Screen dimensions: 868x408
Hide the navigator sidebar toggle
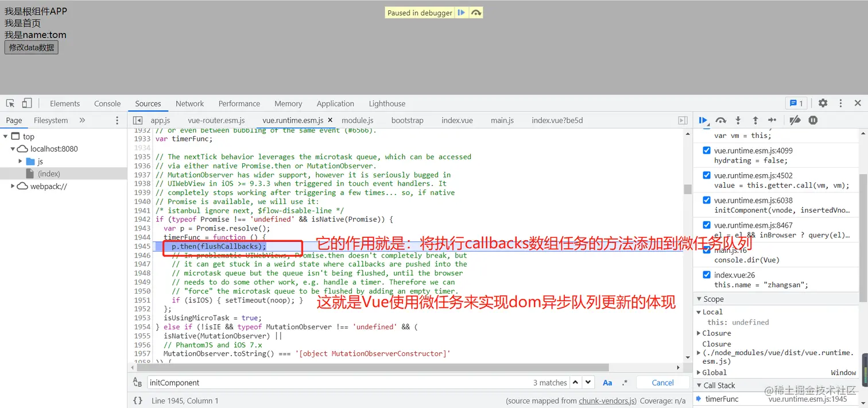pyautogui.click(x=137, y=120)
